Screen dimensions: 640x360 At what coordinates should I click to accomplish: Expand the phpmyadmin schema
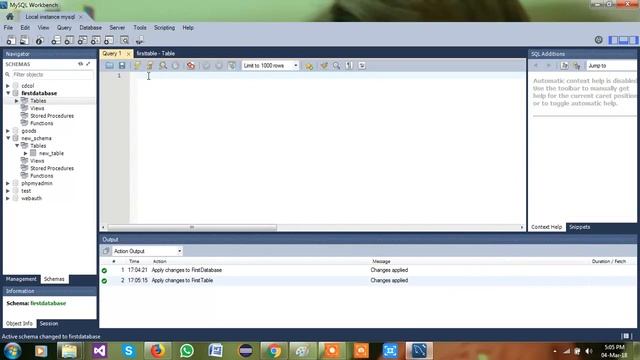pos(8,183)
